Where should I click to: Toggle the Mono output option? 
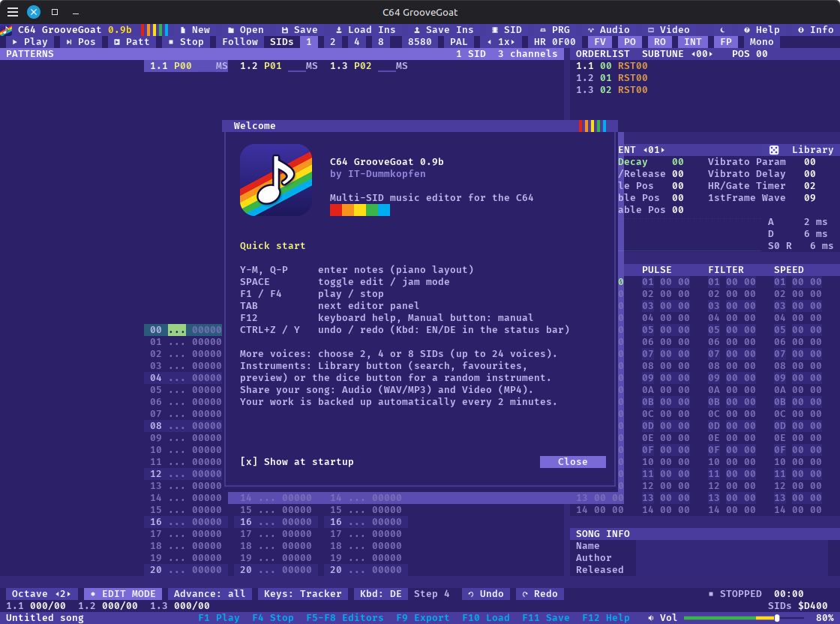pyautogui.click(x=761, y=42)
